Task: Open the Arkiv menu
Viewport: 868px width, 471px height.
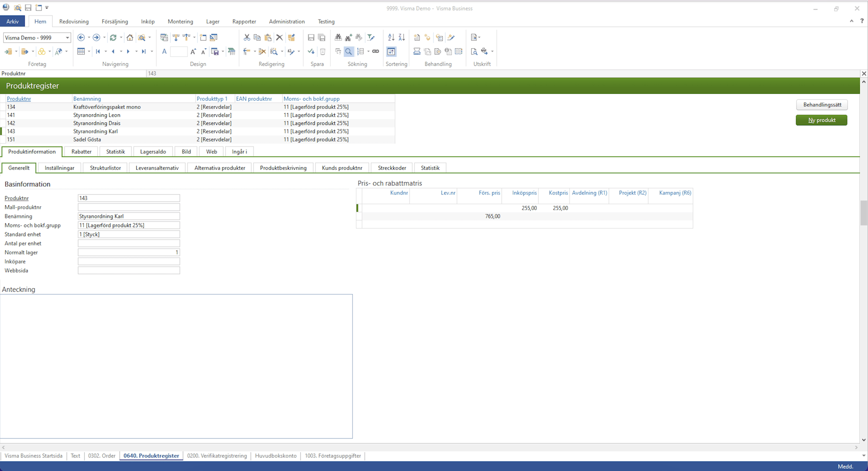Action: pos(13,21)
